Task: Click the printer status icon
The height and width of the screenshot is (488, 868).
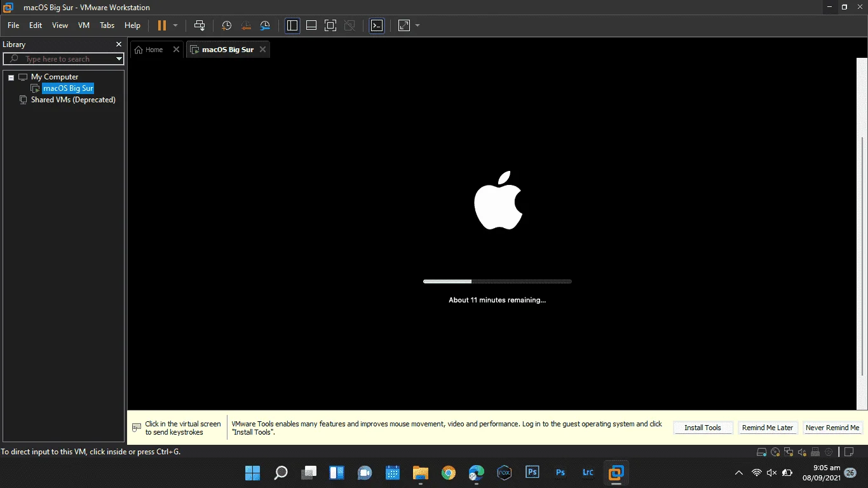Action: [815, 452]
